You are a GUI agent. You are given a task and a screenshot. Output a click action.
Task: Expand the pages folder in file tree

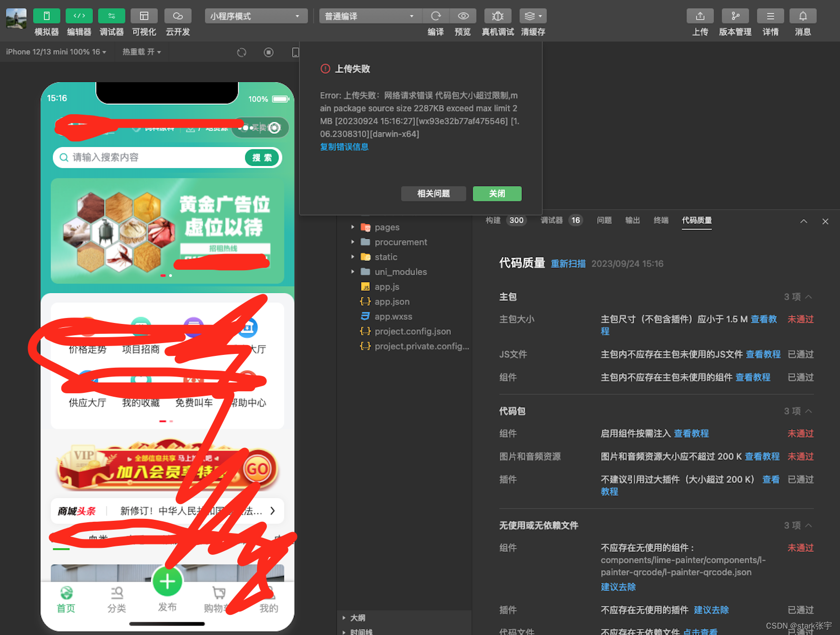coord(353,227)
